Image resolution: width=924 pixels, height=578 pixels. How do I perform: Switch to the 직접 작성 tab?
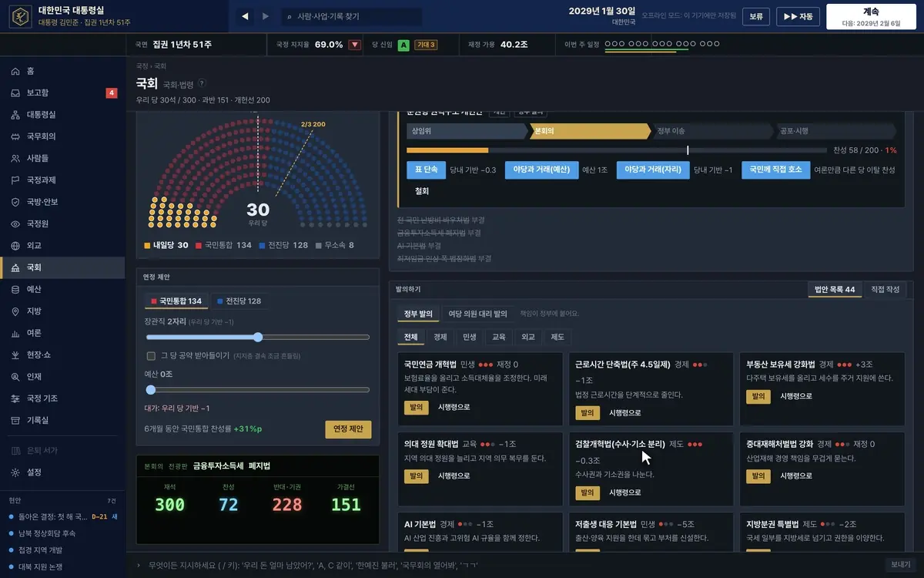point(885,289)
